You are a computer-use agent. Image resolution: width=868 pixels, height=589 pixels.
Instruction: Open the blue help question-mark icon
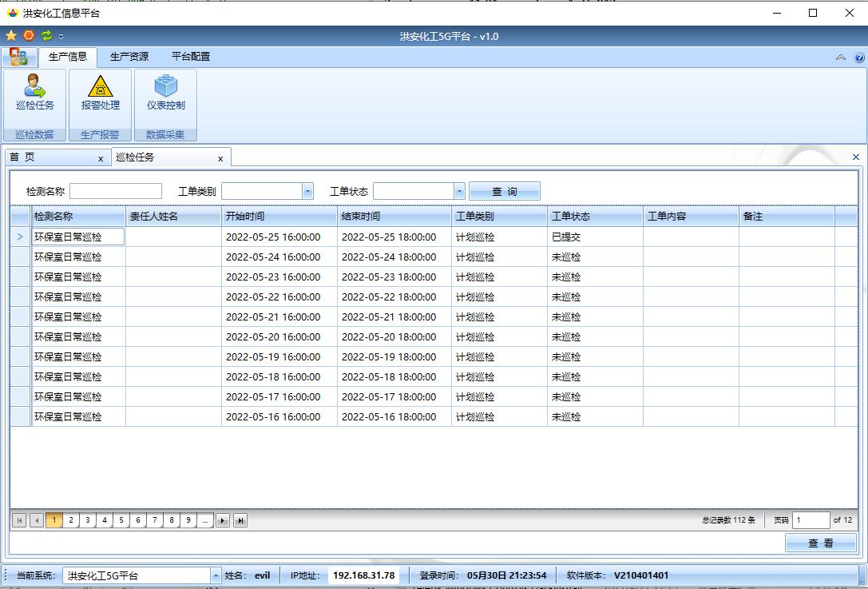click(859, 58)
